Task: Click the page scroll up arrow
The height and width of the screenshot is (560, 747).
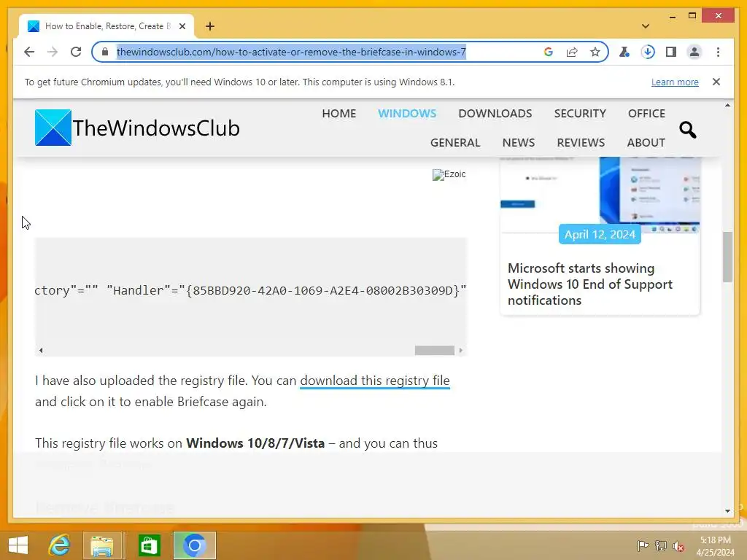Action: pyautogui.click(x=727, y=105)
